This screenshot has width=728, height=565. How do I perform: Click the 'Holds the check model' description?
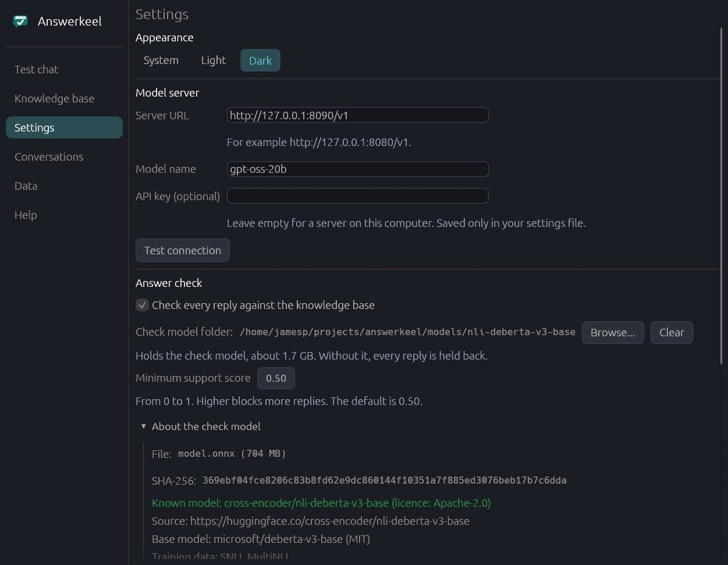(311, 356)
